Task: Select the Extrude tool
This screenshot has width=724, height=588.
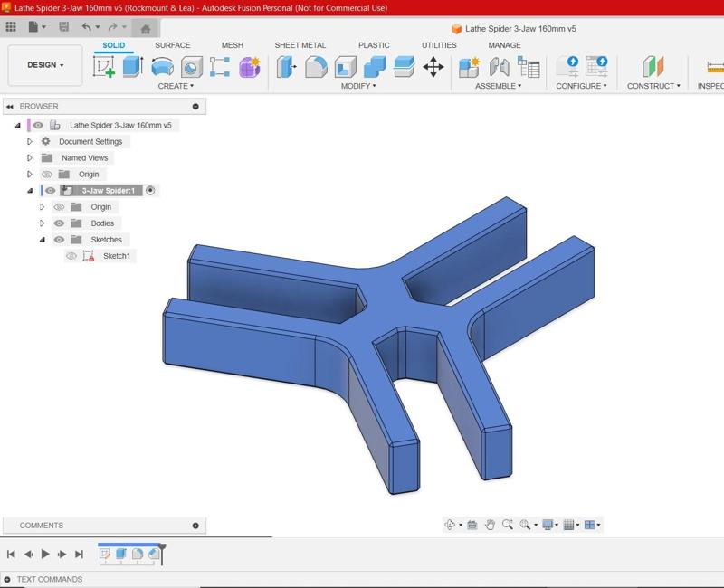Action: pos(133,67)
